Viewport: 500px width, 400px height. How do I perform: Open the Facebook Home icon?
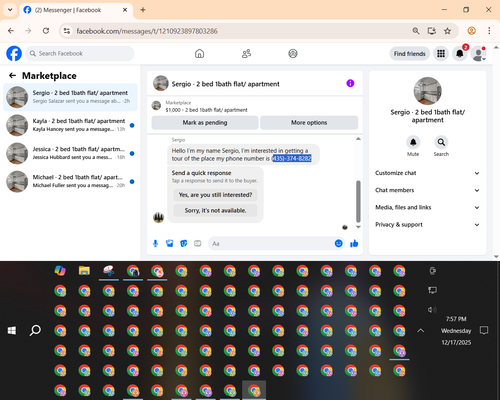click(199, 53)
